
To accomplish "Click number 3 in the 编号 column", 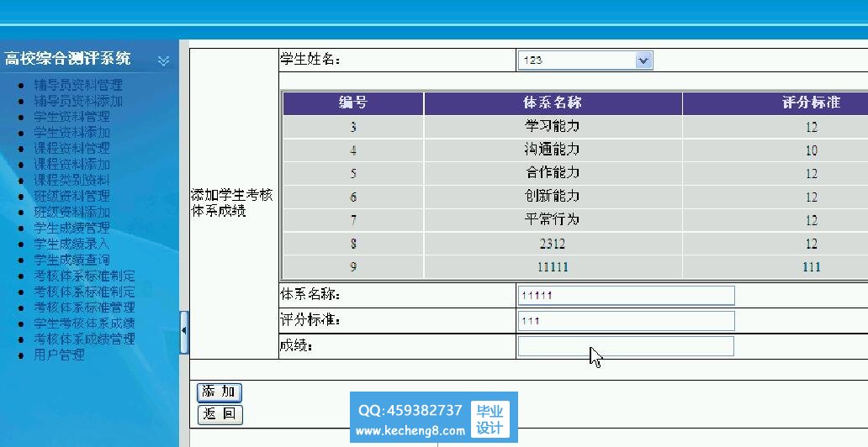I will pos(353,127).
